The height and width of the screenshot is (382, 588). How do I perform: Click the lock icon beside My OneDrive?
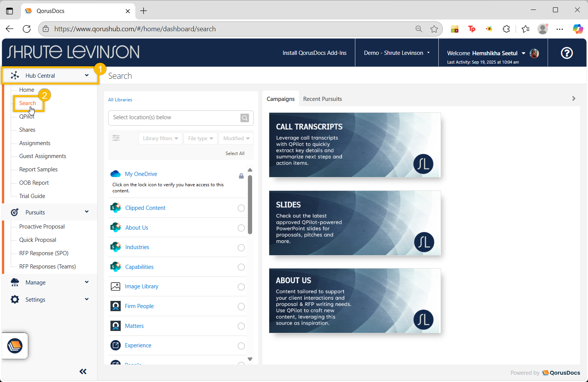(241, 176)
